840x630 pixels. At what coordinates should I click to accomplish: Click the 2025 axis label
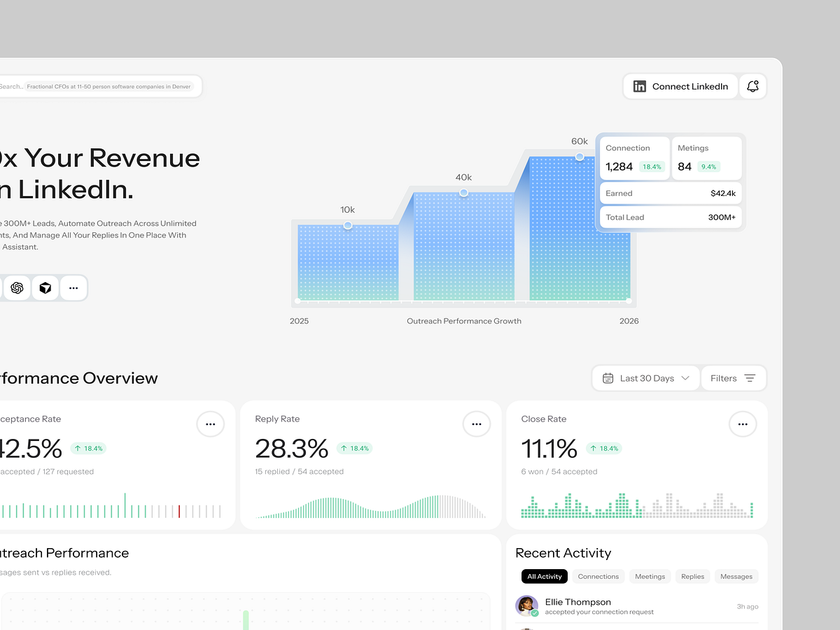[299, 321]
